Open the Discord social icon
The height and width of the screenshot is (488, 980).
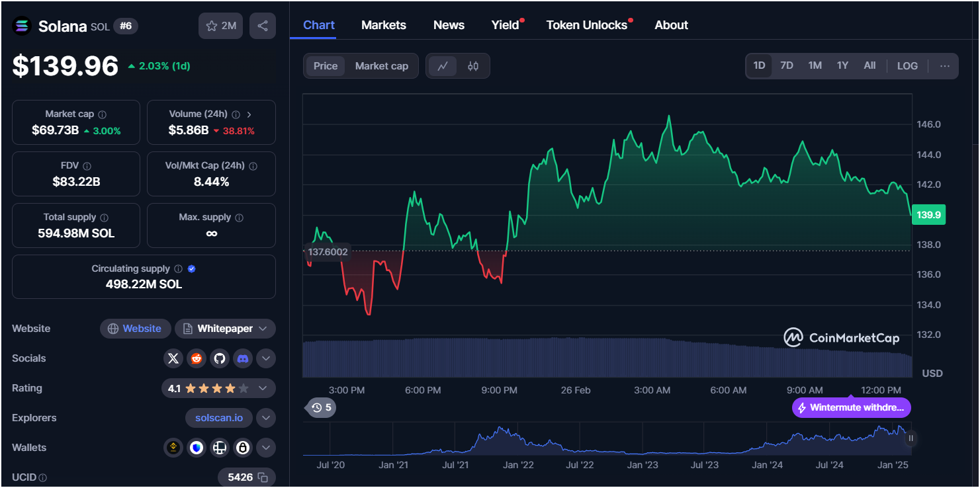click(243, 358)
